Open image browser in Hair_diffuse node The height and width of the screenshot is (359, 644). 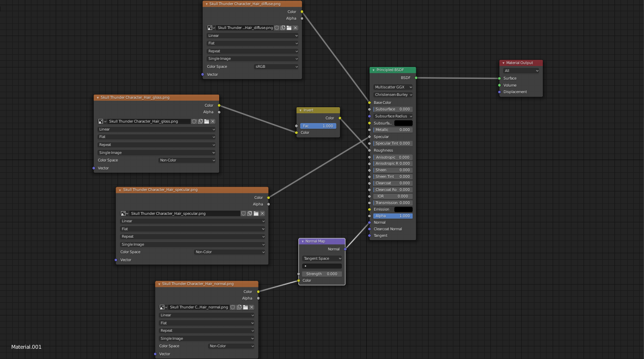point(211,28)
